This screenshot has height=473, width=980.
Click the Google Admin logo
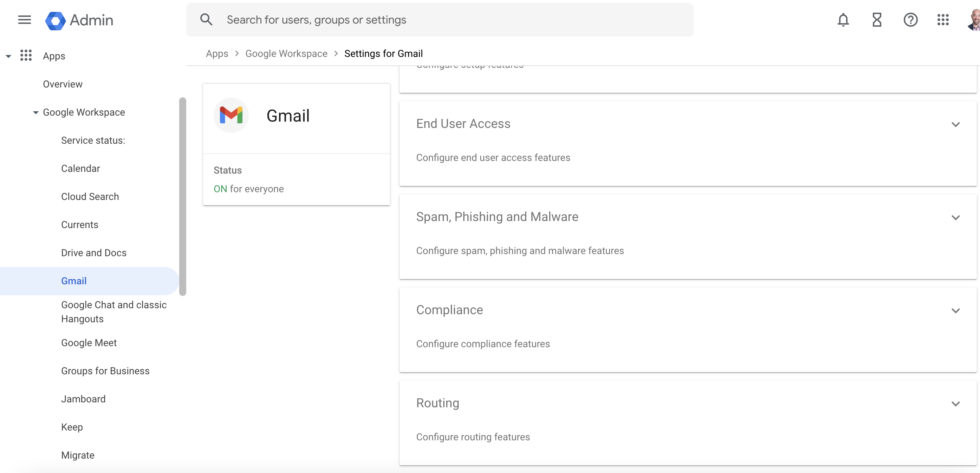tap(79, 20)
